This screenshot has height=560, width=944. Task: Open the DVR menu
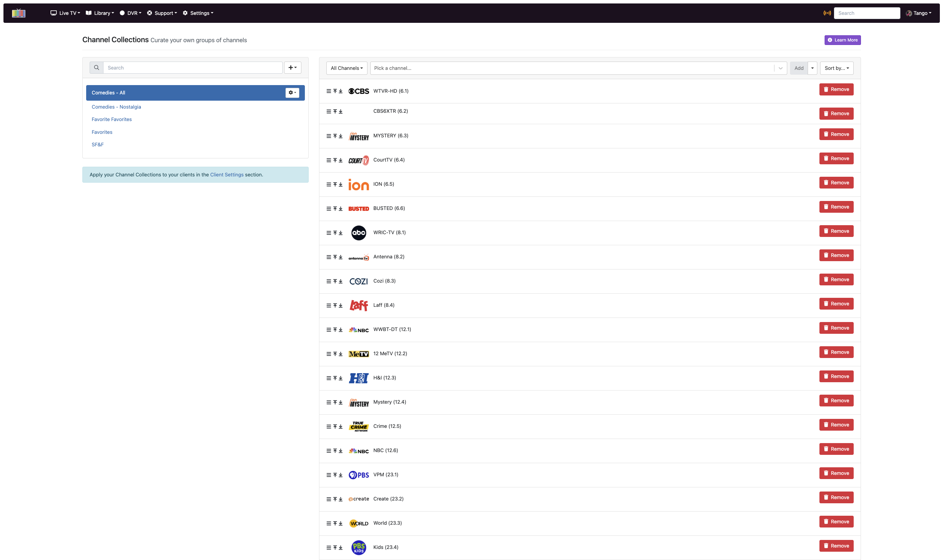coord(130,13)
